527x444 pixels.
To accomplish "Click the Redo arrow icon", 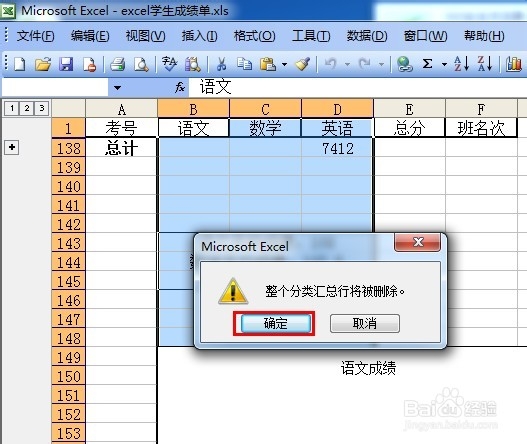I will tap(365, 64).
